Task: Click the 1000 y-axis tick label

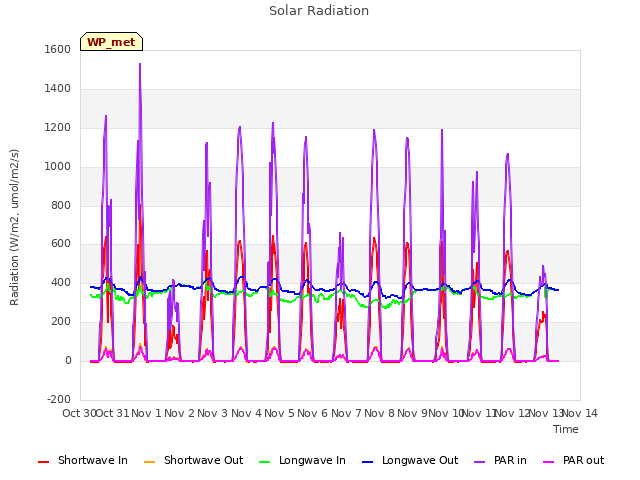Action: (x=58, y=167)
